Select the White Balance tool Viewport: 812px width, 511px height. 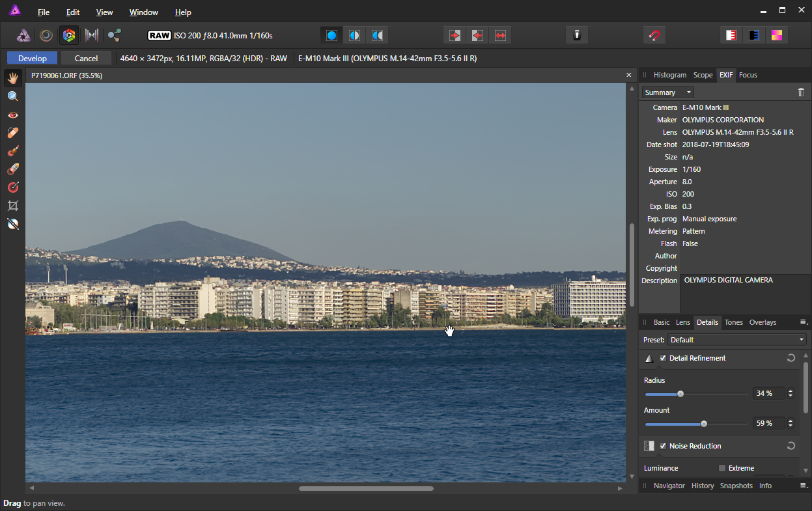pos(12,224)
